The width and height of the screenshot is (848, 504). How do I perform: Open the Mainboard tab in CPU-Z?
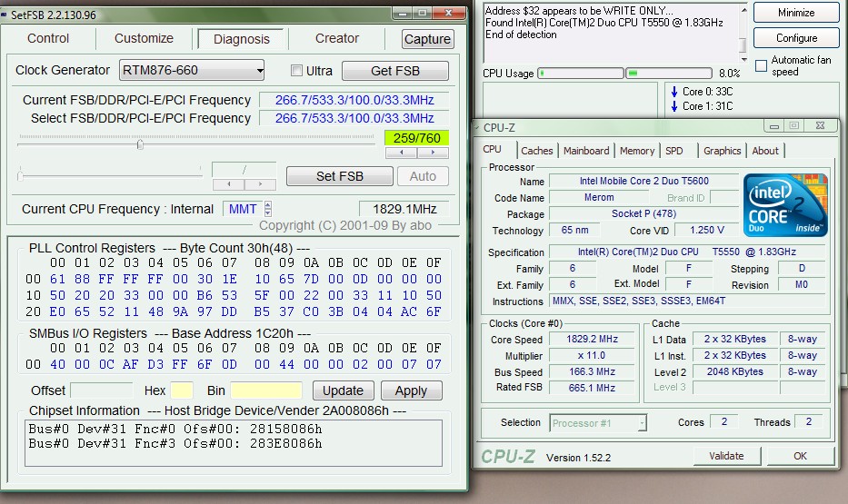point(586,151)
